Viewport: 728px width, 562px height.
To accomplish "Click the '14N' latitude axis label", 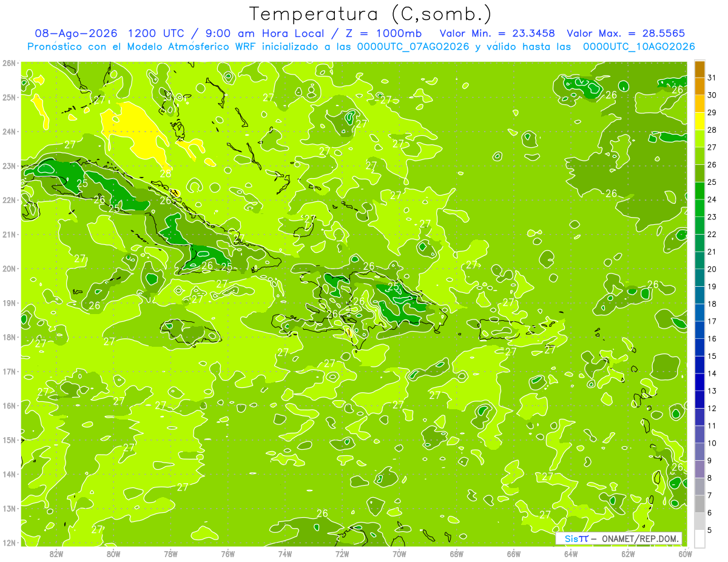I will (9, 474).
